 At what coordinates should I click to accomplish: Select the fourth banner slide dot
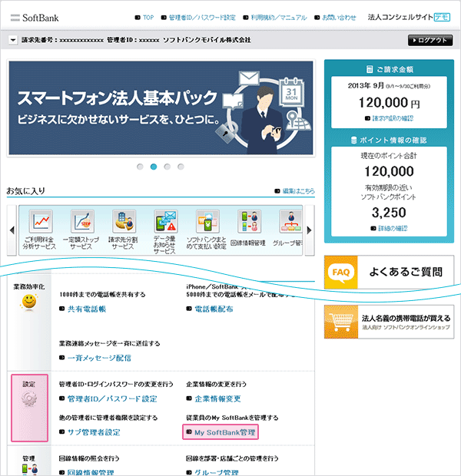click(x=181, y=166)
